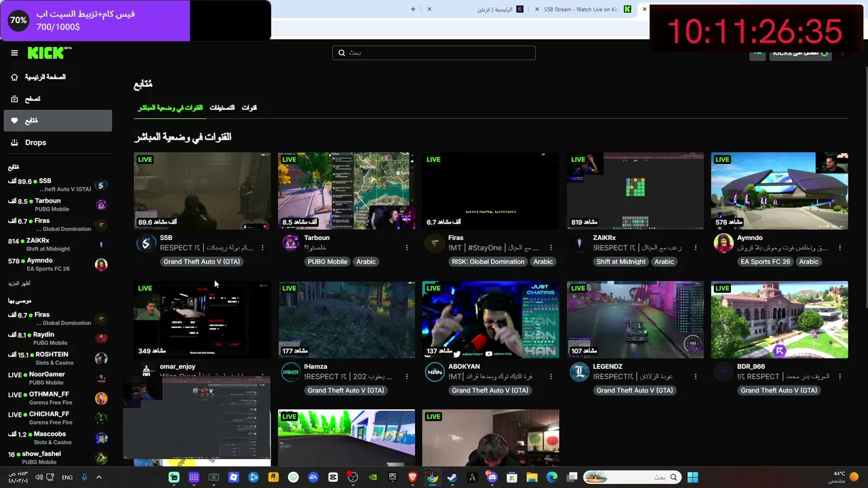Open Aymndo avatar in sidebar

(x=101, y=264)
